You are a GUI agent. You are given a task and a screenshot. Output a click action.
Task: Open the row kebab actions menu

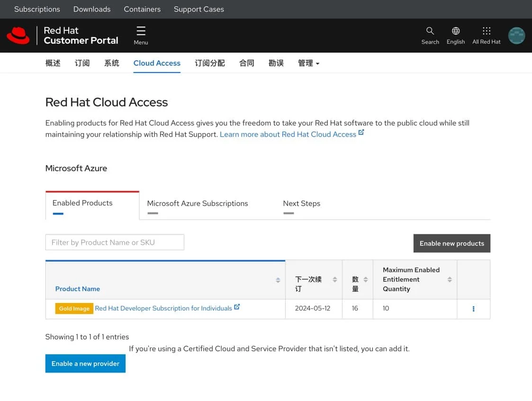pyautogui.click(x=473, y=309)
